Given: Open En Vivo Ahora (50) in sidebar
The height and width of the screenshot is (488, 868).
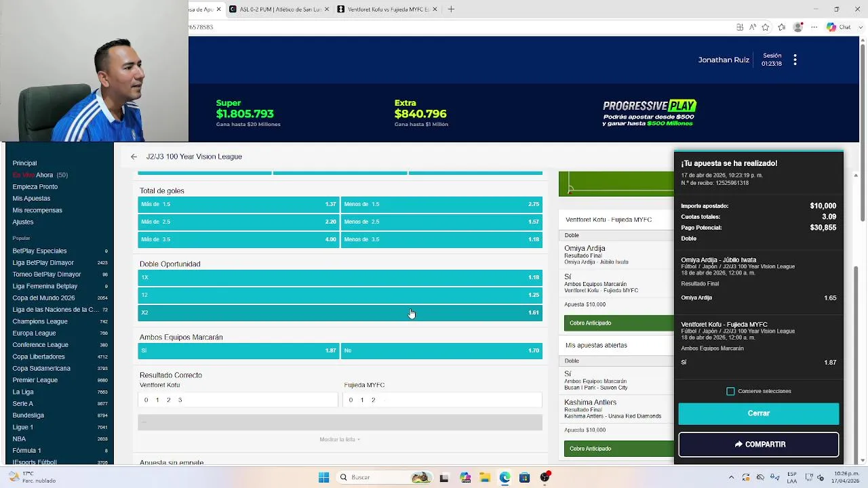Looking at the screenshot, I should 40,175.
